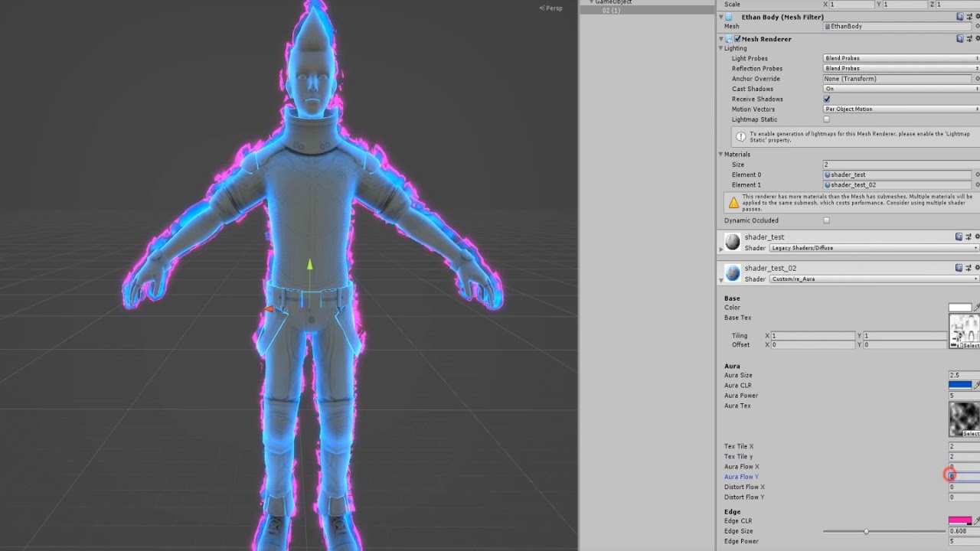Viewport: 980px width, 551px height.
Task: Click the Scale X field
Action: 852,5
